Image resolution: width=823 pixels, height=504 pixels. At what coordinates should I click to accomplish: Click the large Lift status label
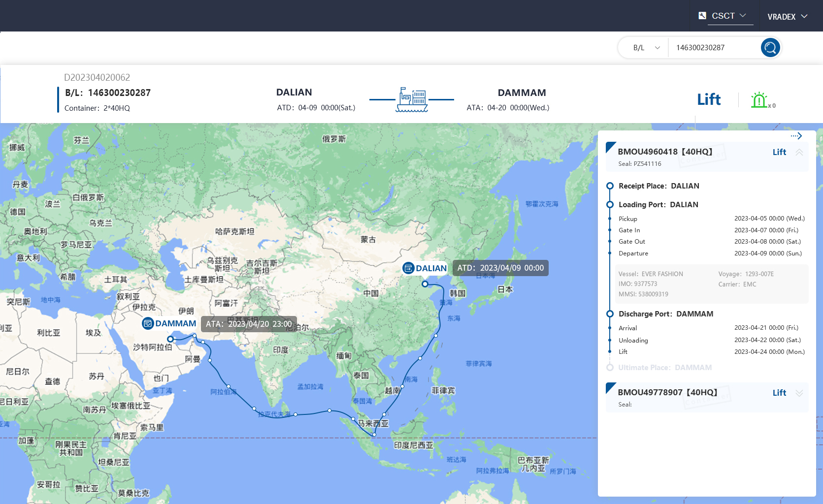[x=709, y=99]
